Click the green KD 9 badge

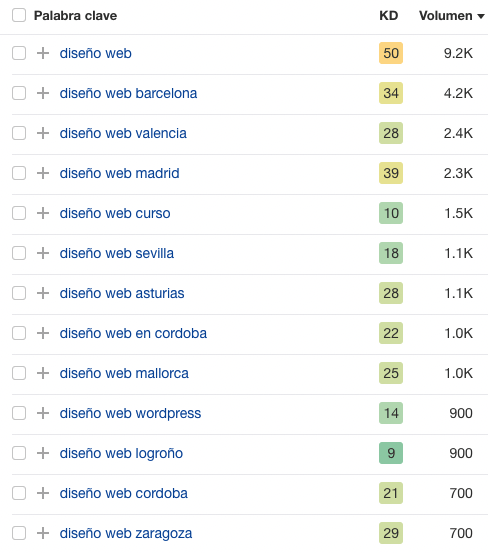pyautogui.click(x=391, y=453)
